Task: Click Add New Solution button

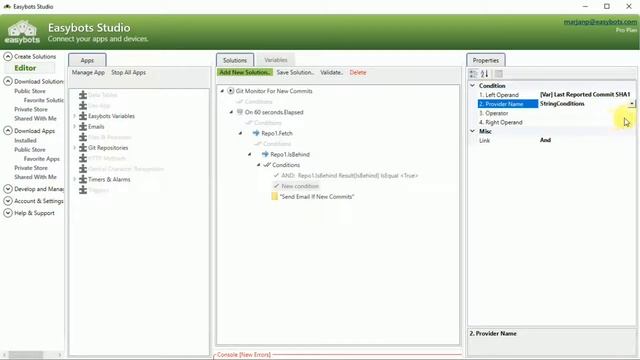Action: pyautogui.click(x=245, y=72)
